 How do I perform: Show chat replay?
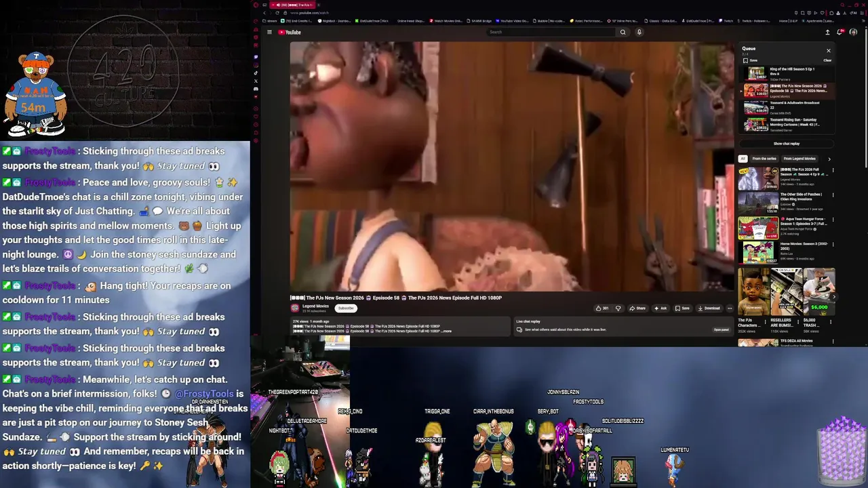coord(787,144)
